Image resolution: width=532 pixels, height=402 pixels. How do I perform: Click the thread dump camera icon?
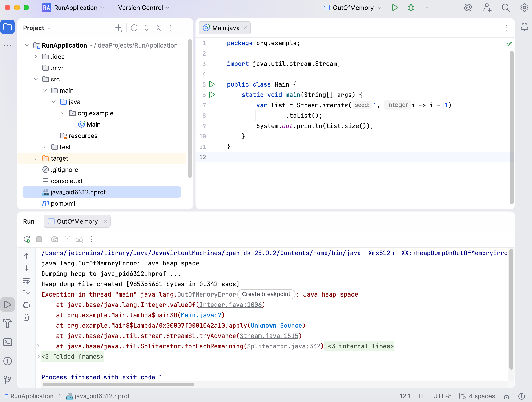coord(55,239)
